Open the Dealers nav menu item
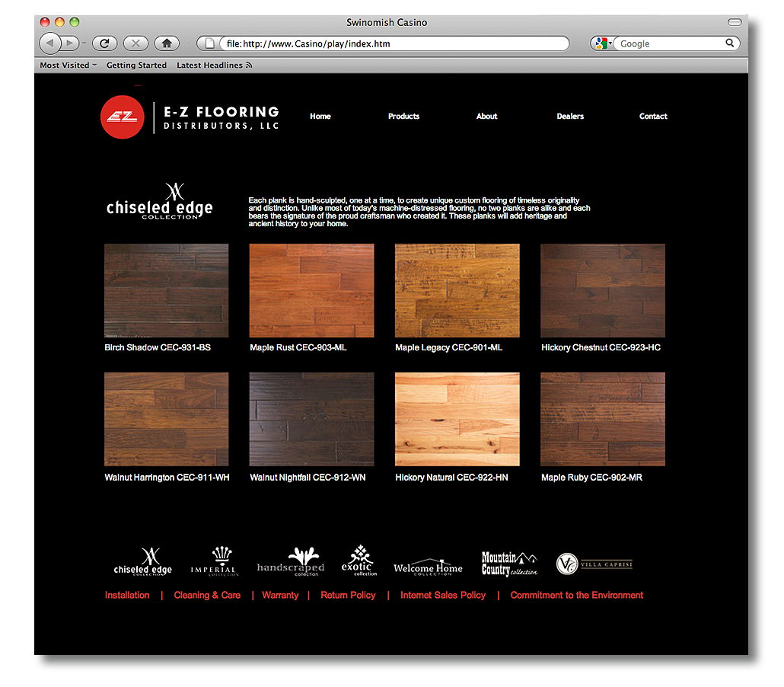This screenshot has width=784, height=687. [x=569, y=117]
